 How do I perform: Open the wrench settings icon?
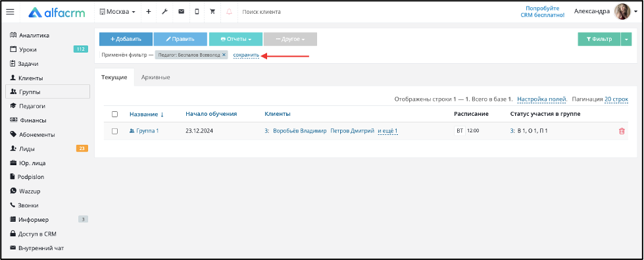tap(164, 12)
